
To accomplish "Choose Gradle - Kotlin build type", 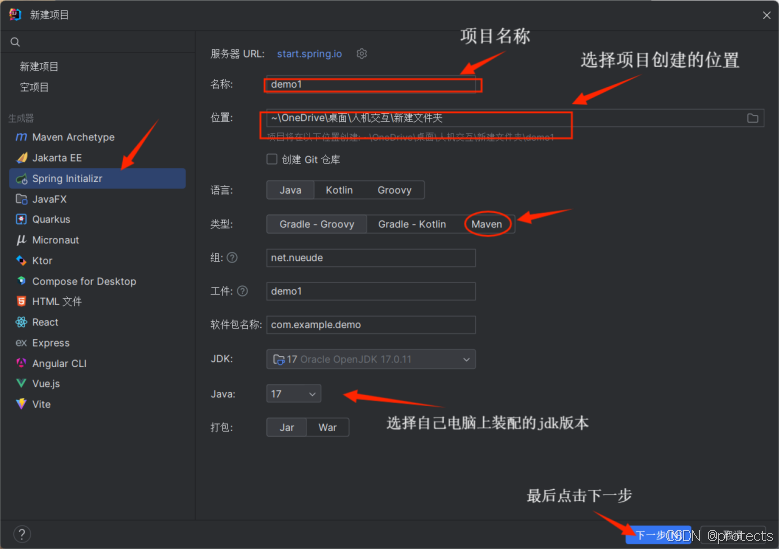I will [412, 225].
